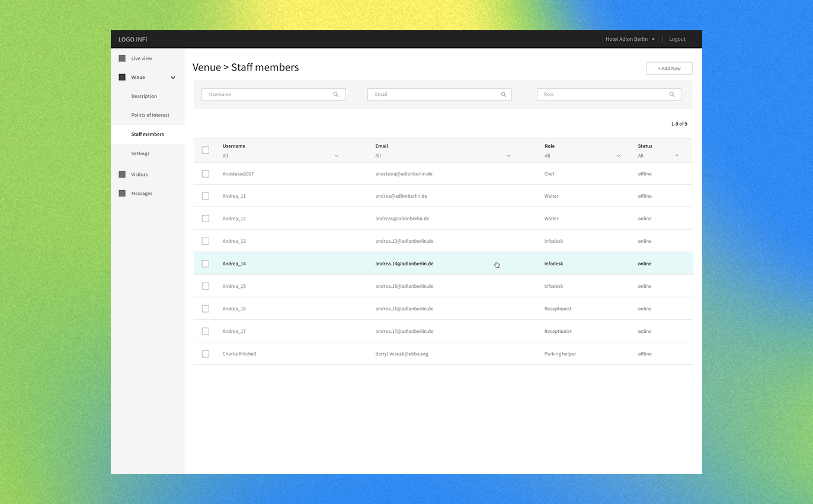Viewport: 813px width, 504px height.
Task: Click username Charlie Mitchell
Action: [239, 354]
